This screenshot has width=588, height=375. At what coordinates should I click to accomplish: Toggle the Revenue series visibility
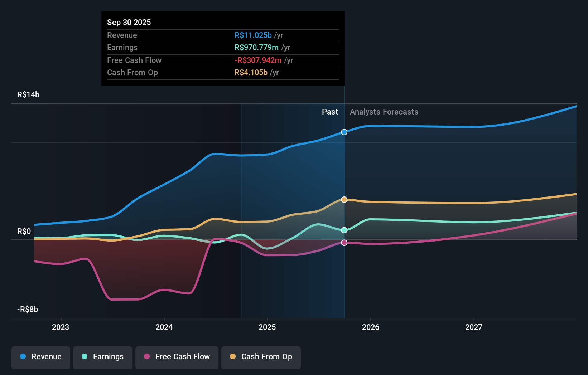click(x=40, y=357)
